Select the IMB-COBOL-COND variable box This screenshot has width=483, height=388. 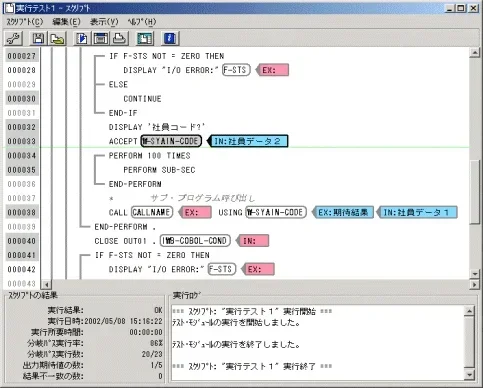point(195,240)
